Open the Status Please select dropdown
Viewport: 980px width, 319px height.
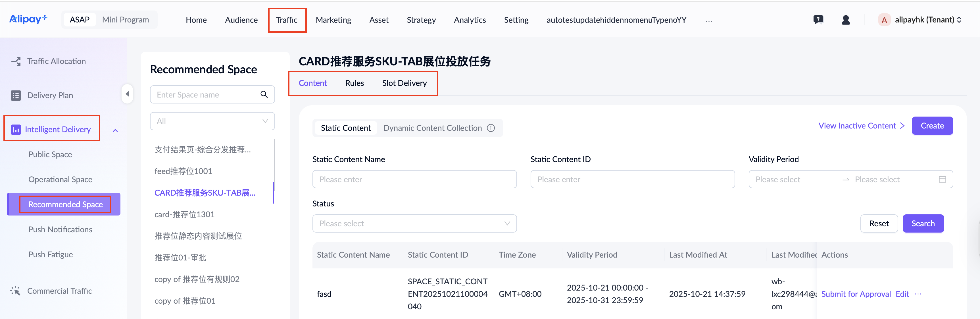coord(414,224)
